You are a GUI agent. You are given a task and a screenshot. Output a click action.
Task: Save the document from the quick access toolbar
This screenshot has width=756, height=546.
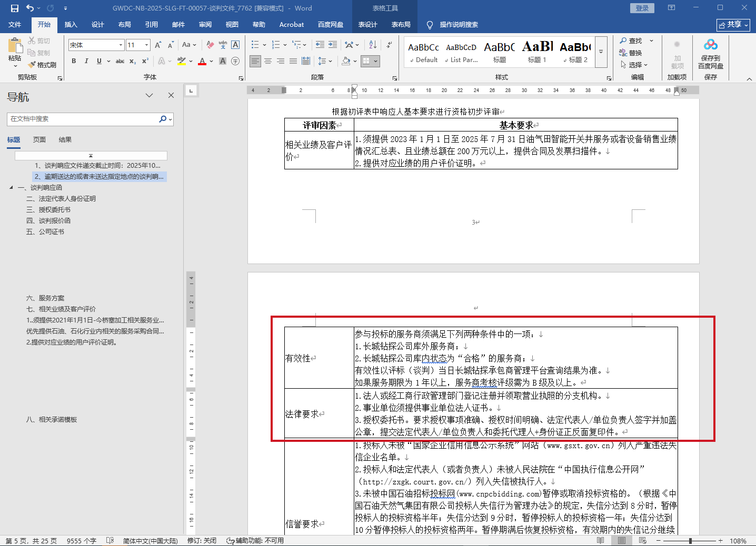click(15, 8)
